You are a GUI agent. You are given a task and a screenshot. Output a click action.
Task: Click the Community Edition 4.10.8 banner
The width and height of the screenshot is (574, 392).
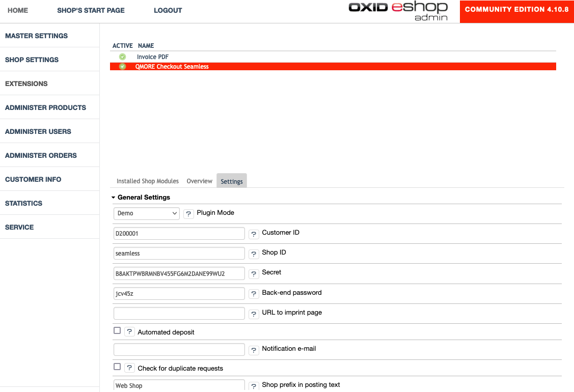click(517, 11)
